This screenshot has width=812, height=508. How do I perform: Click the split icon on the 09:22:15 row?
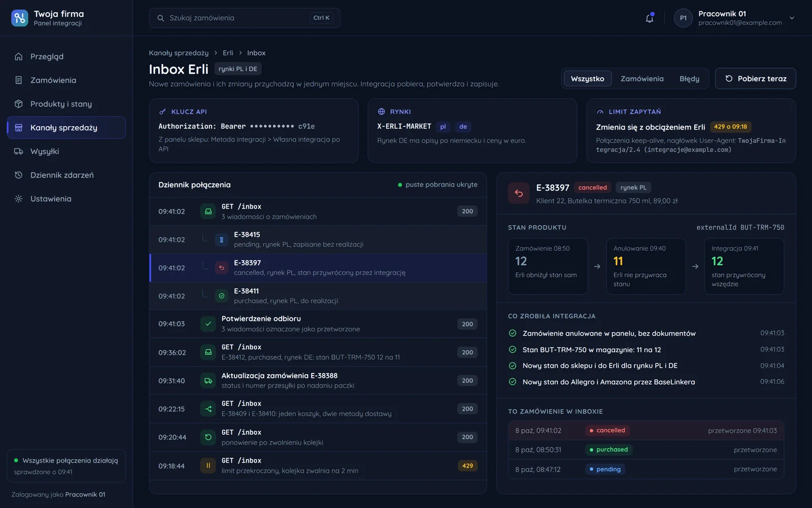pyautogui.click(x=208, y=408)
